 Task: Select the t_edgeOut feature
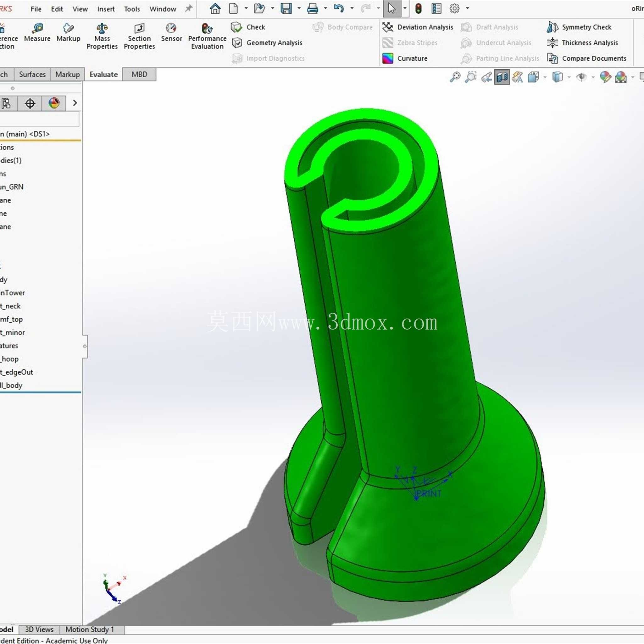[x=17, y=372]
